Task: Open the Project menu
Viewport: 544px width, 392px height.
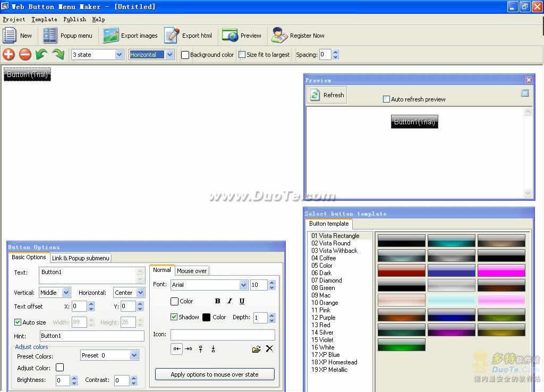Action: 14,20
